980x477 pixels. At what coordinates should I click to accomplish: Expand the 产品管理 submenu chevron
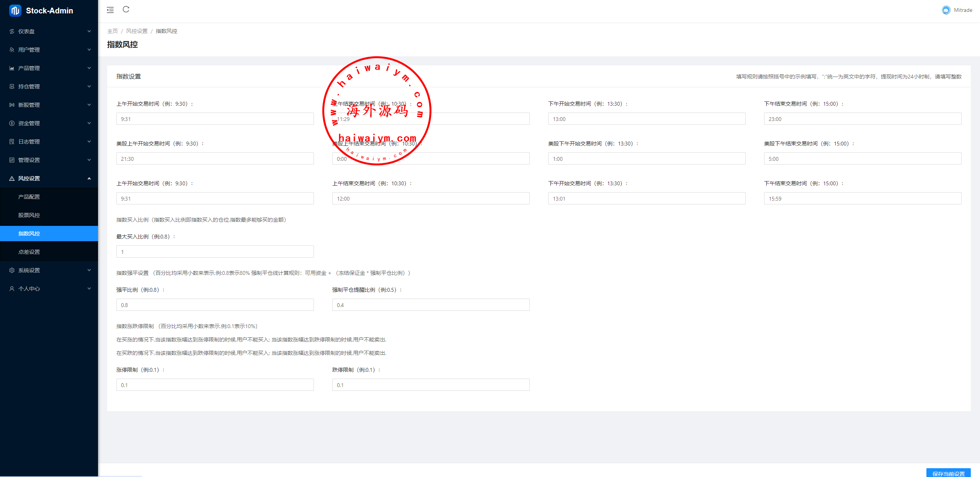click(x=89, y=68)
